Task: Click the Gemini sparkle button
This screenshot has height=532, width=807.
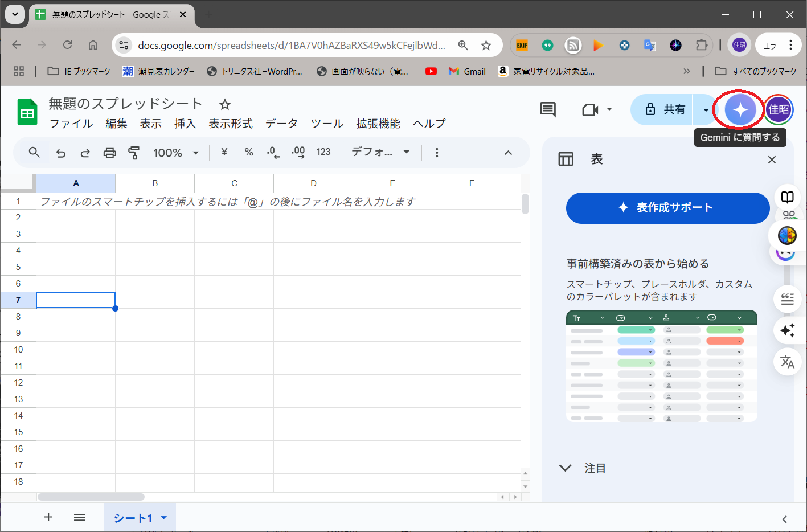Action: pyautogui.click(x=740, y=109)
